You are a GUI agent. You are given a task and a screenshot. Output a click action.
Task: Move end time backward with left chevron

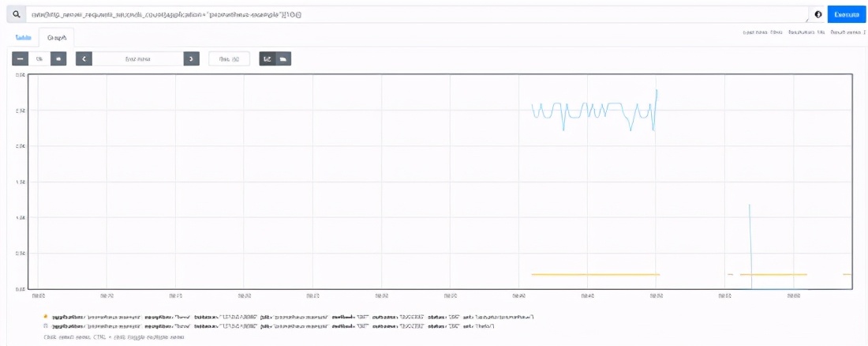(x=84, y=58)
